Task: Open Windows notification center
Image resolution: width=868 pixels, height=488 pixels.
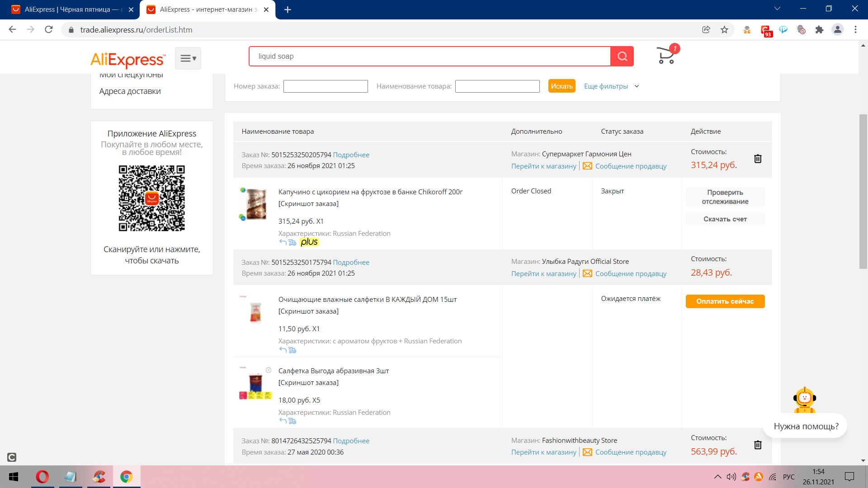Action: point(849,477)
